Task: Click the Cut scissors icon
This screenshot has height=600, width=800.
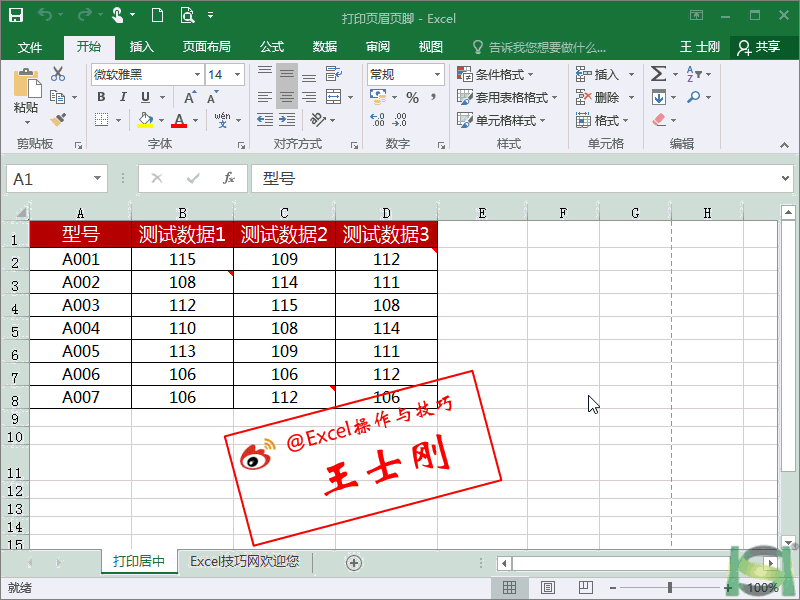Action: click(58, 74)
